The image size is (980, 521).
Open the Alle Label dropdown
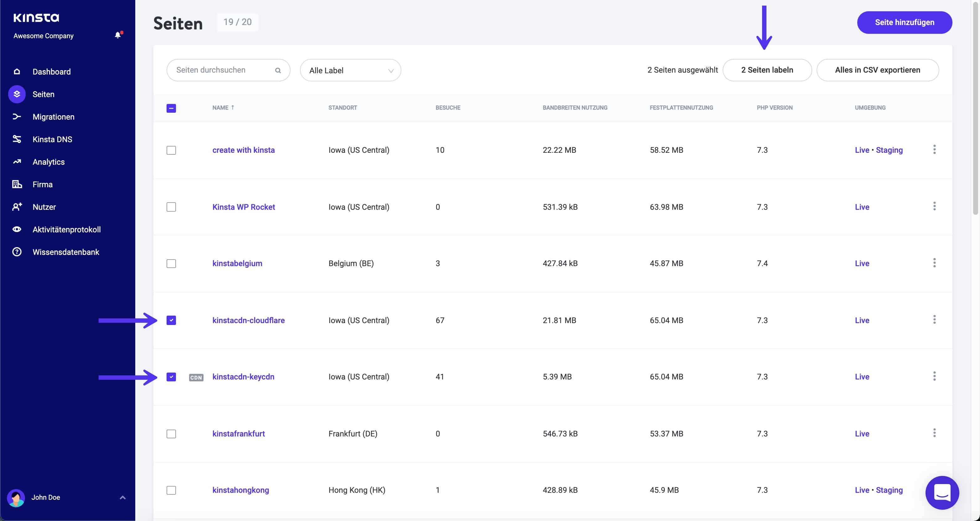pyautogui.click(x=350, y=70)
